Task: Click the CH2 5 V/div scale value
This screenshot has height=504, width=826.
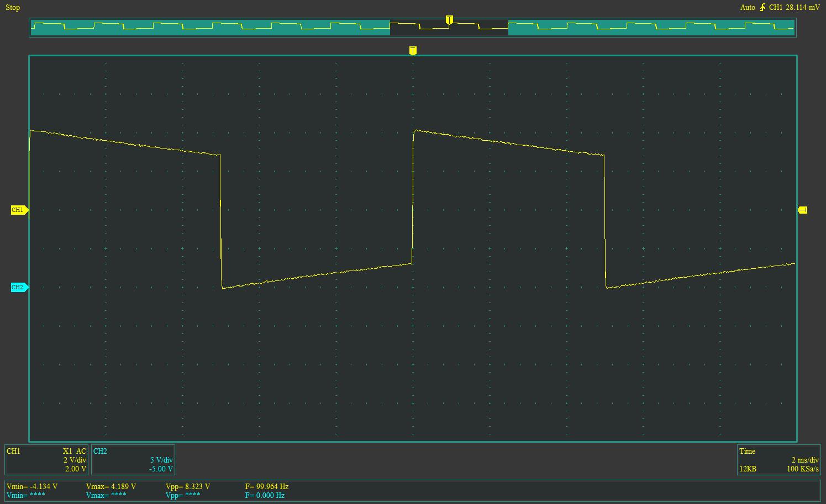Action: pyautogui.click(x=161, y=460)
